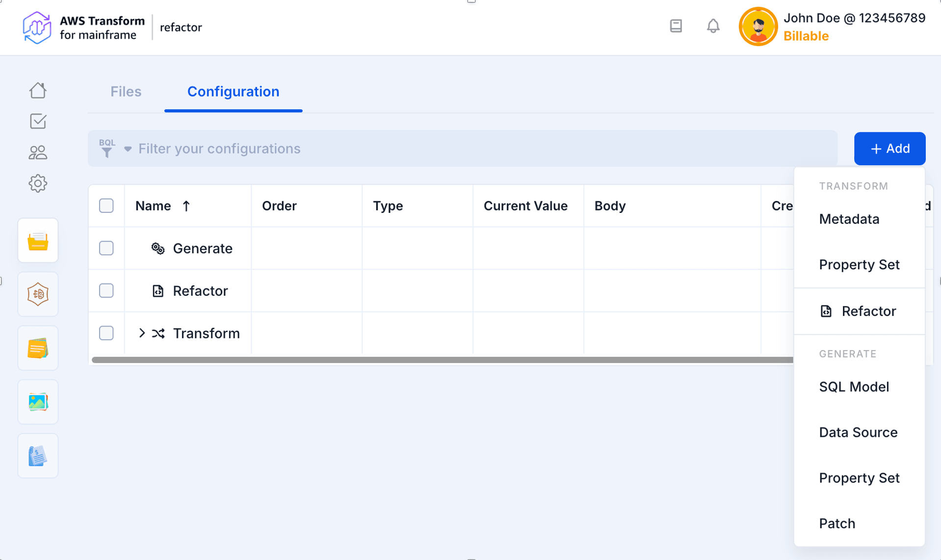Click the horizontal table scrollbar
This screenshot has width=941, height=560.
pos(442,360)
